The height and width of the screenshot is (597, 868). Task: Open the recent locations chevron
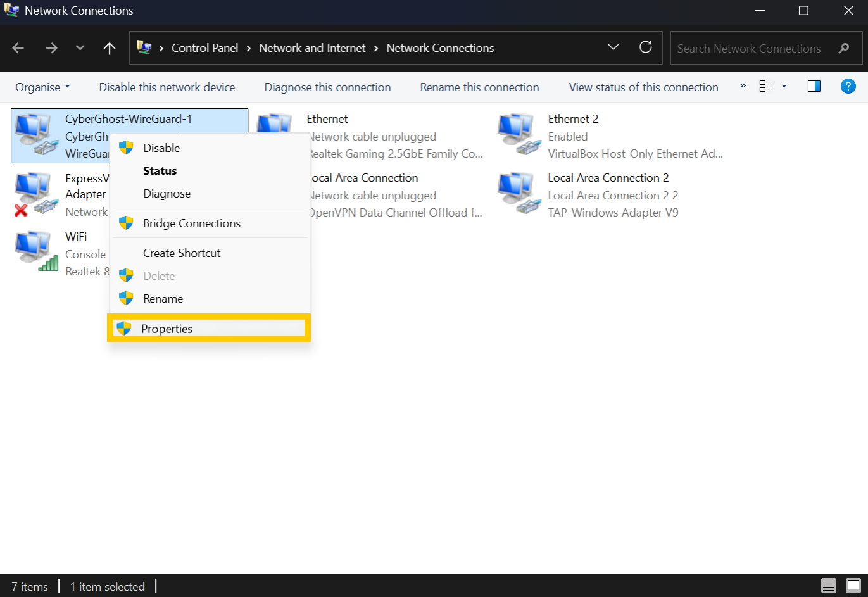pos(80,48)
